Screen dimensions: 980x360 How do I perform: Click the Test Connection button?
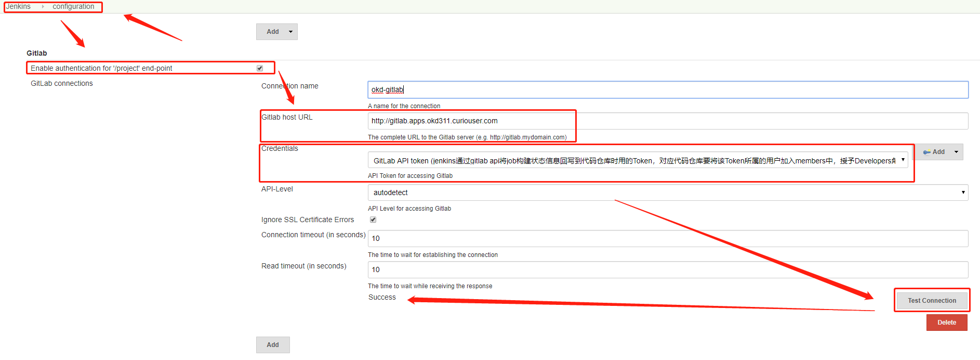click(932, 301)
